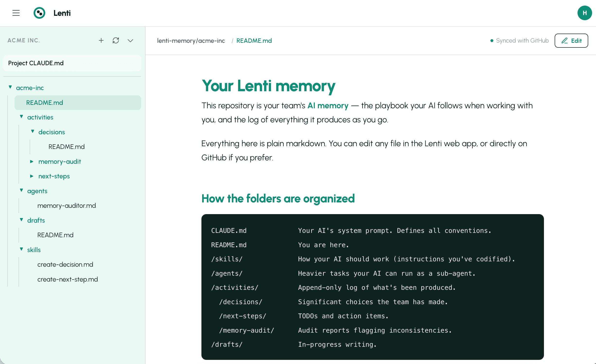The image size is (596, 364).
Task: Click README.md breadcrumb
Action: pos(254,41)
